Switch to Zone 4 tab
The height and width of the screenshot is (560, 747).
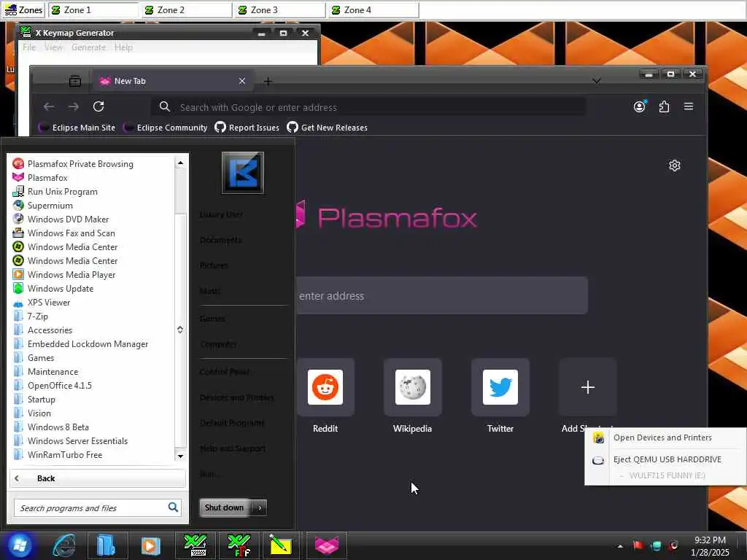pyautogui.click(x=373, y=10)
